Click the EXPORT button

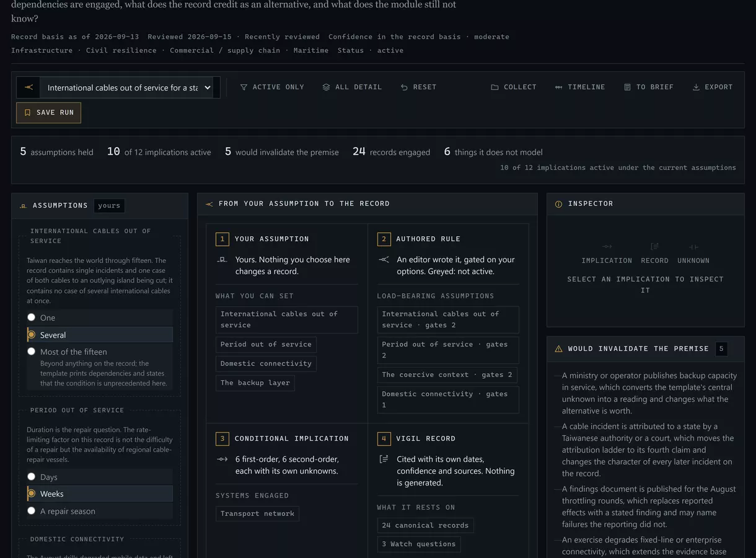coord(712,87)
